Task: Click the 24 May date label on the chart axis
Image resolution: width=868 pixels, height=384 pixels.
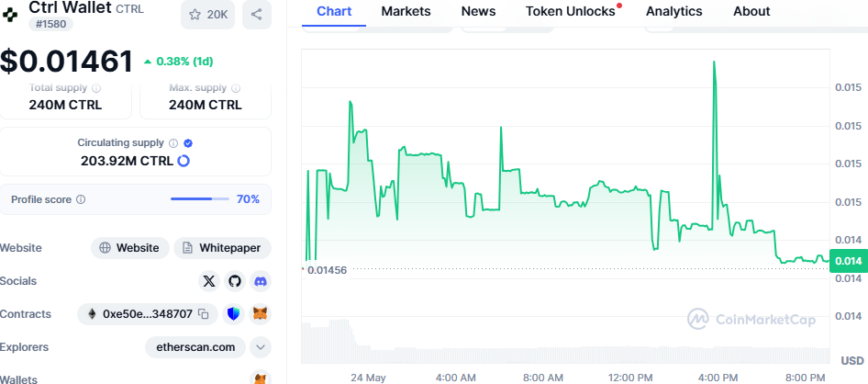Action: [368, 378]
